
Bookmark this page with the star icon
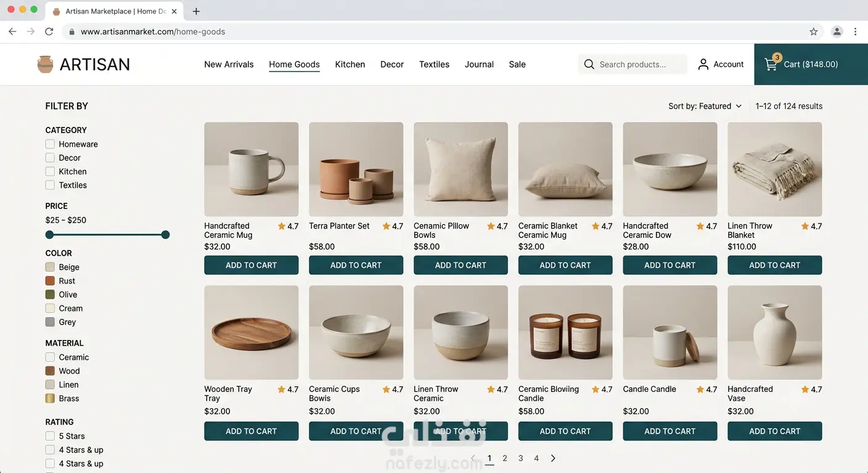click(x=813, y=31)
